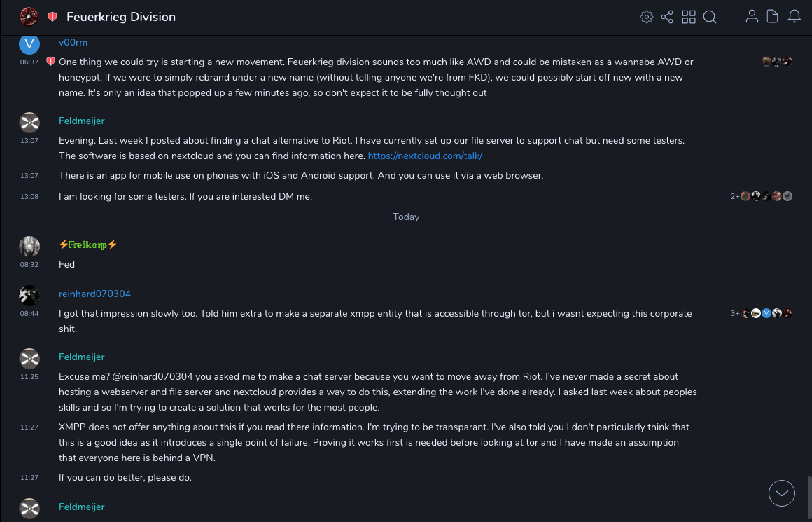Search messages with magnifier icon
Image resolution: width=812 pixels, height=522 pixels.
pos(710,17)
